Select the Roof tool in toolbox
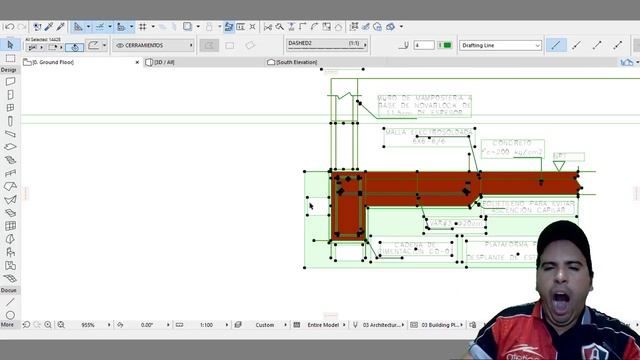The image size is (640, 360). point(10,187)
